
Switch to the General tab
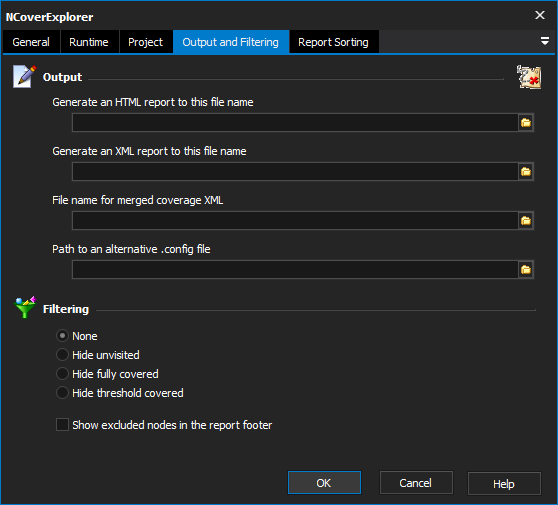pyautogui.click(x=31, y=42)
